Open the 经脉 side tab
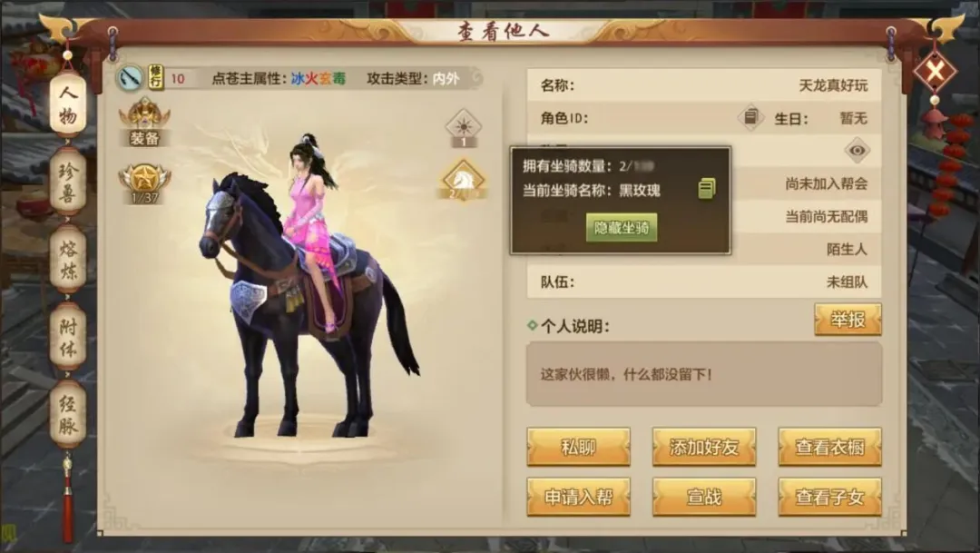This screenshot has width=980, height=553. coord(67,414)
